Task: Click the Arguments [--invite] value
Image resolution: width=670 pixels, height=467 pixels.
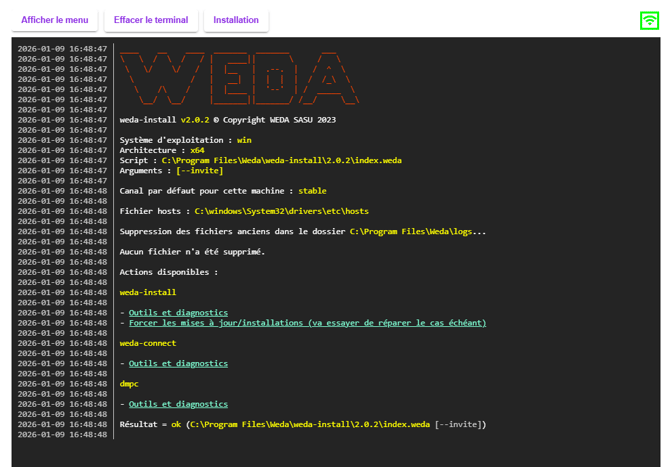Action: pyautogui.click(x=200, y=171)
